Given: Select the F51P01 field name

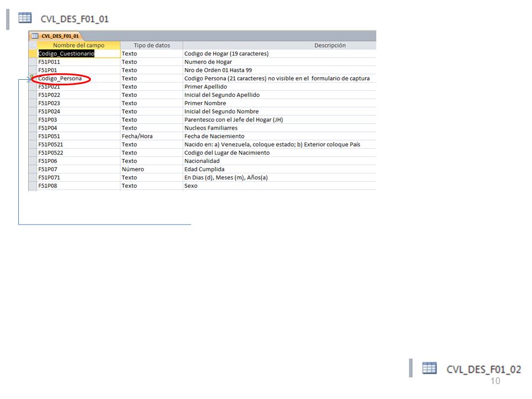Looking at the screenshot, I should click(x=48, y=70).
